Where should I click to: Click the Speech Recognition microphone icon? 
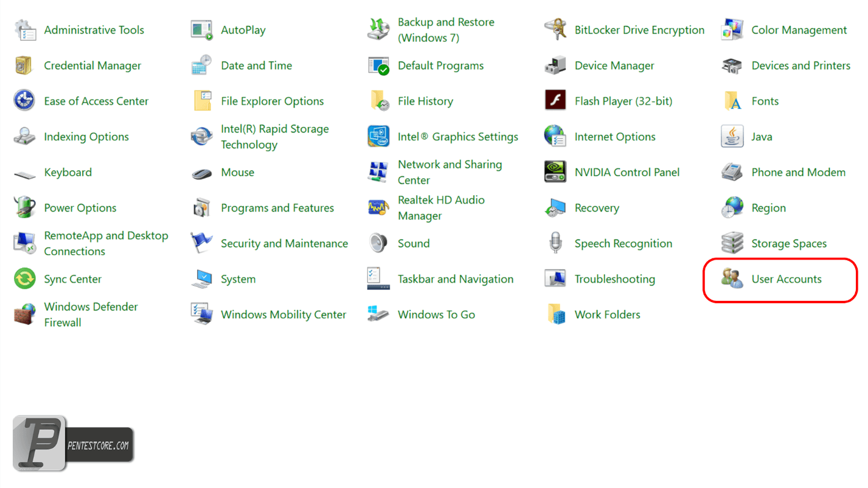click(555, 243)
